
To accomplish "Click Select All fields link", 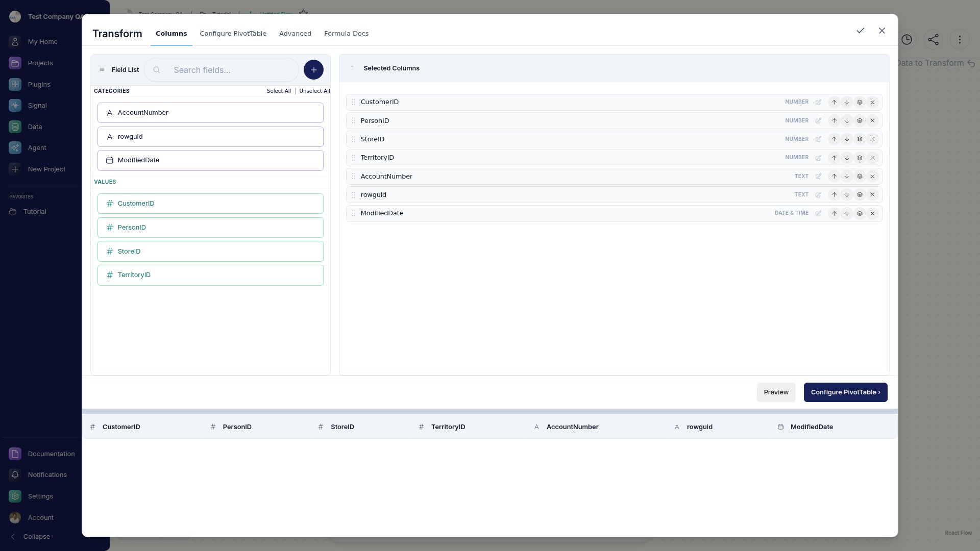I will click(279, 91).
